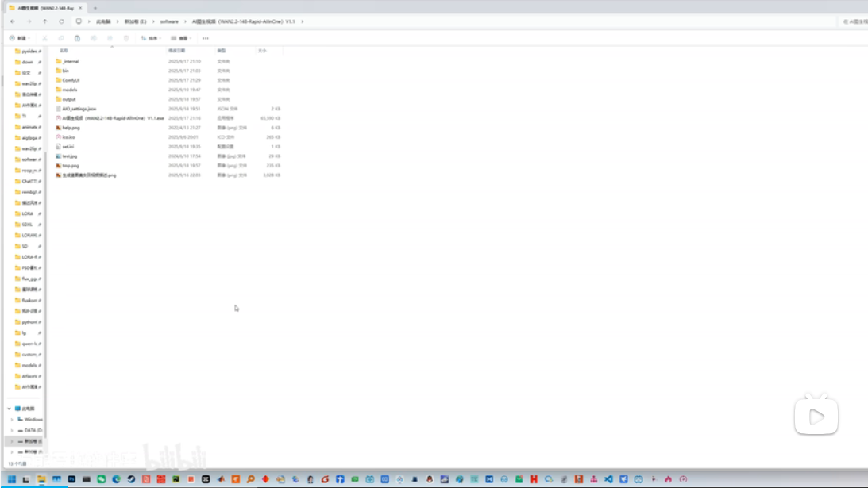The image size is (868, 488).
Task: Open ChatTTS folder in sidebar
Action: (x=28, y=181)
